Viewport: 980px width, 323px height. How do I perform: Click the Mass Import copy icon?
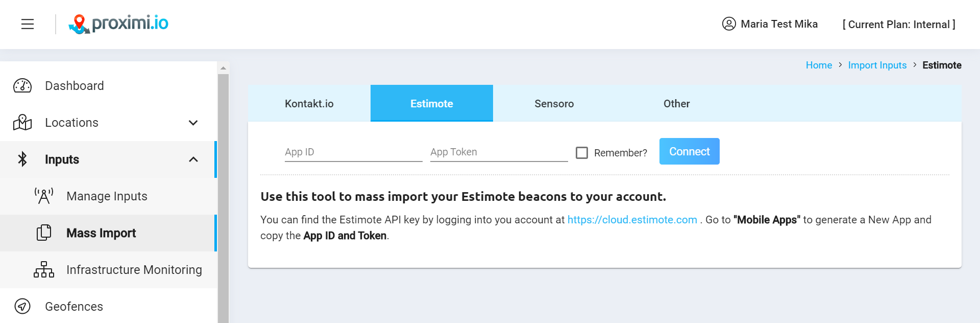pos(44,233)
